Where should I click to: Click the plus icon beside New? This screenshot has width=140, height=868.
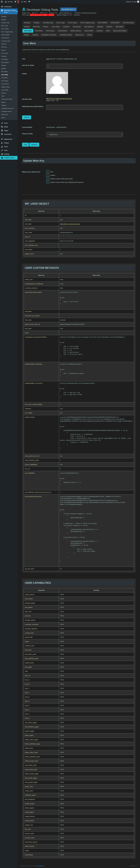22,2
